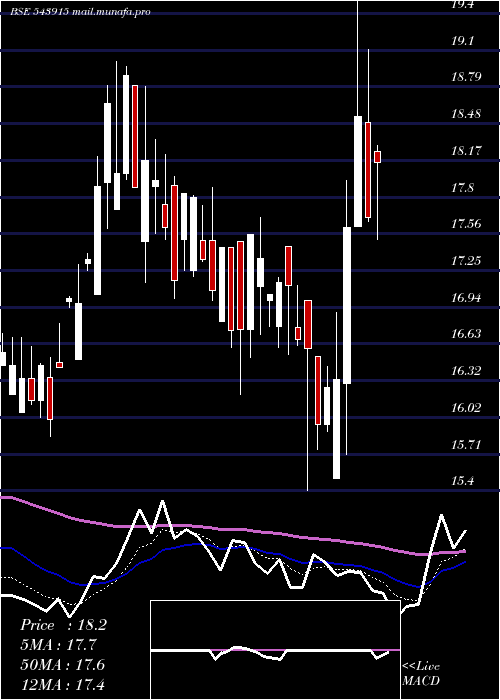The height and width of the screenshot is (700, 500).
Task: Click the 18.79 price axis label
Action: click(466, 77)
